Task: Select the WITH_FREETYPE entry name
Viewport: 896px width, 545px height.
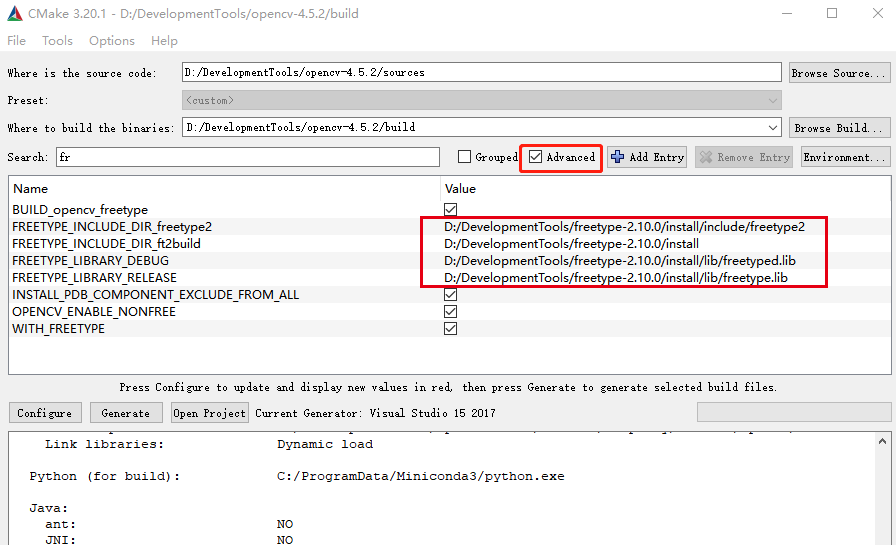Action: [58, 329]
